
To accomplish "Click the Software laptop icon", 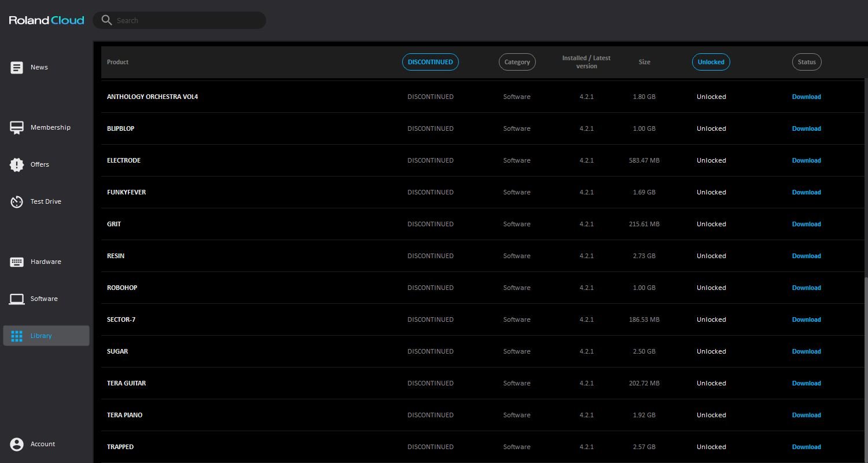I will click(x=17, y=299).
